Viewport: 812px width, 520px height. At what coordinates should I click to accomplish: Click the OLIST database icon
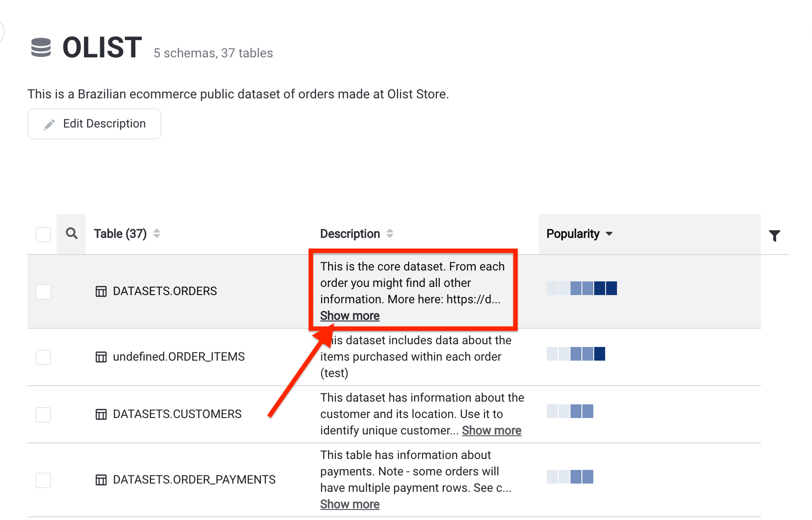coord(41,48)
